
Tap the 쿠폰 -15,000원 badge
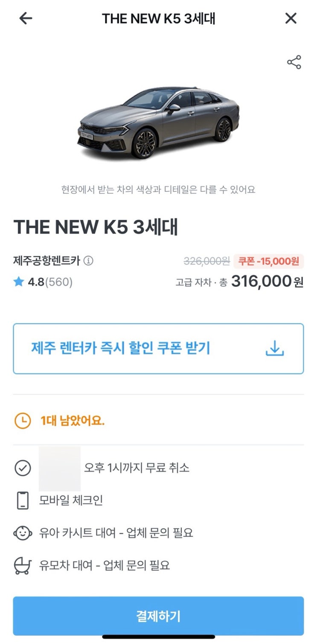pos(268,261)
